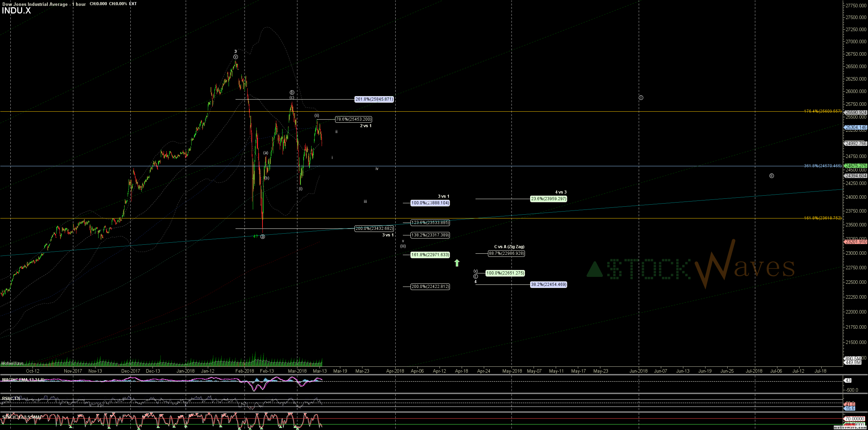868x430 pixels.
Task: Select the 200.0%(22422.812) extension label
Action: click(430, 287)
